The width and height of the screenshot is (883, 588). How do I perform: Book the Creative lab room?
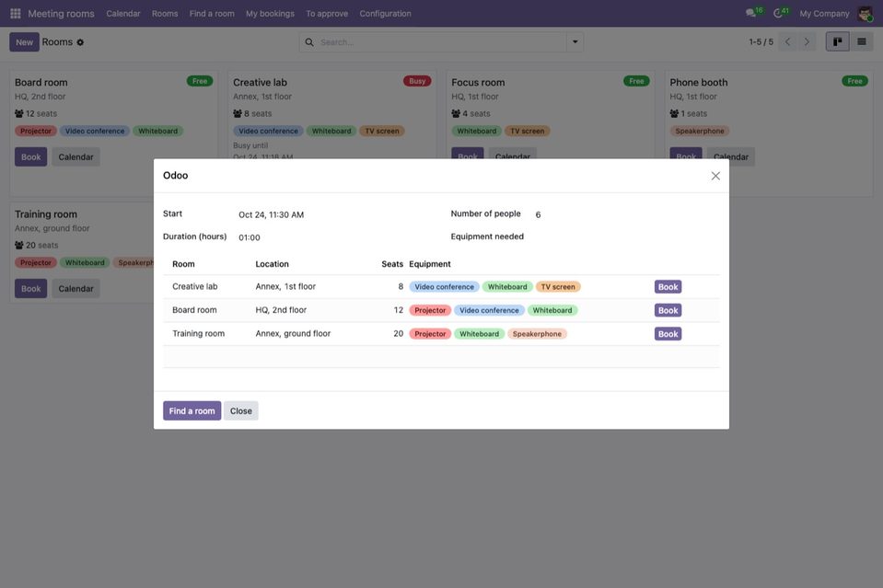tap(668, 286)
